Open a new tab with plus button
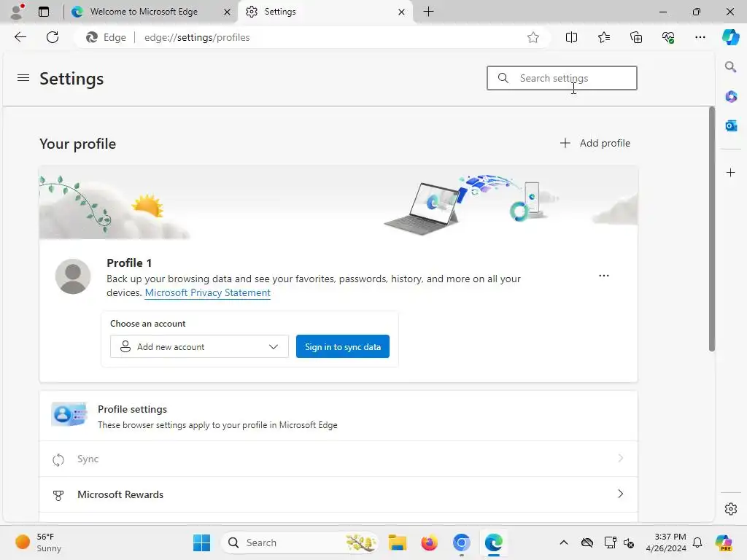The height and width of the screenshot is (560, 747). pos(428,12)
